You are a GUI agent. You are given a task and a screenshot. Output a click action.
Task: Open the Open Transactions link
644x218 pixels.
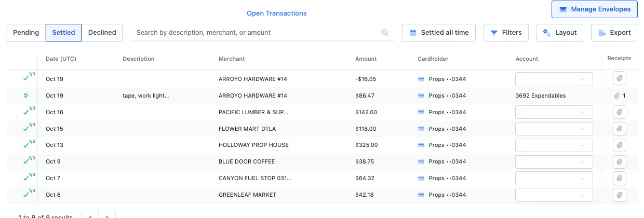click(277, 13)
